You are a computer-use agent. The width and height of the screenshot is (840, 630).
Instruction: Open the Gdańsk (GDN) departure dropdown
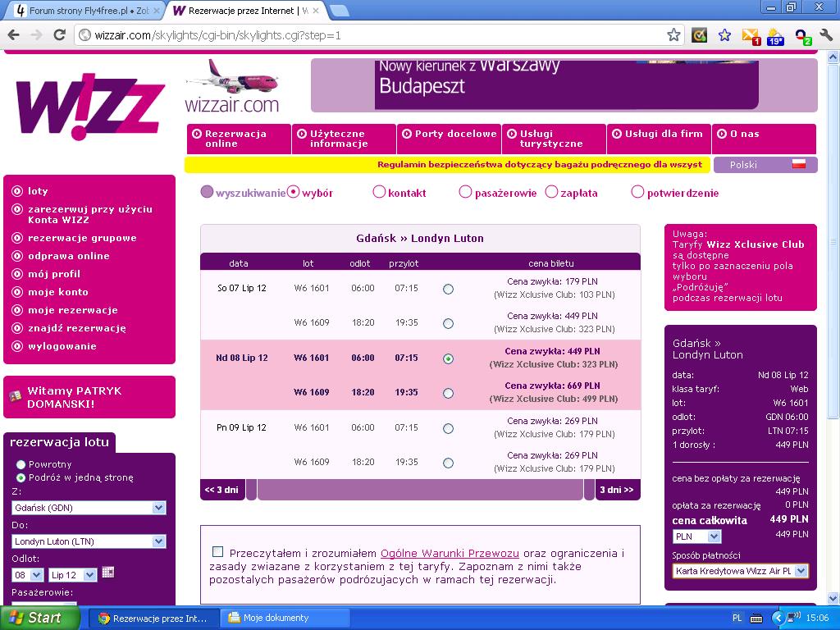89,507
